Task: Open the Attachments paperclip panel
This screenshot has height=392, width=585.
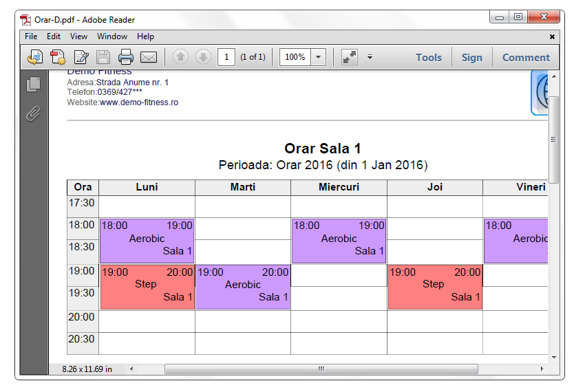Action: (33, 114)
